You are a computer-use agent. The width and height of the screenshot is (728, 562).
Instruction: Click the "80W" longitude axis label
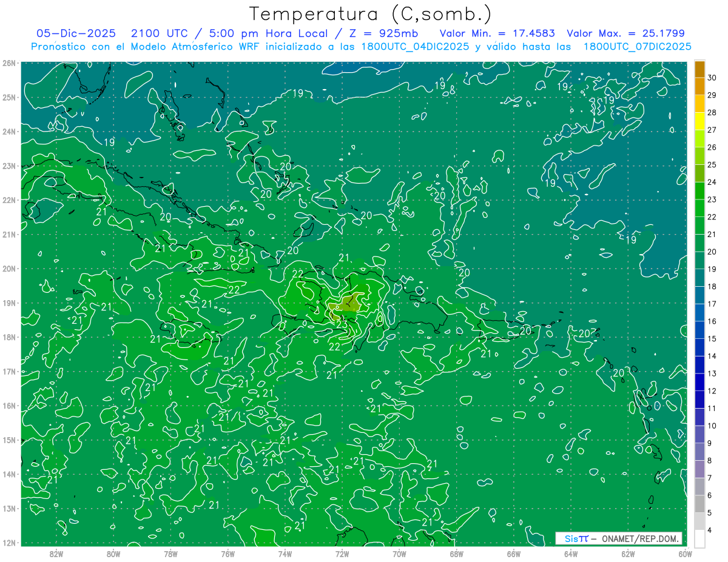click(113, 554)
